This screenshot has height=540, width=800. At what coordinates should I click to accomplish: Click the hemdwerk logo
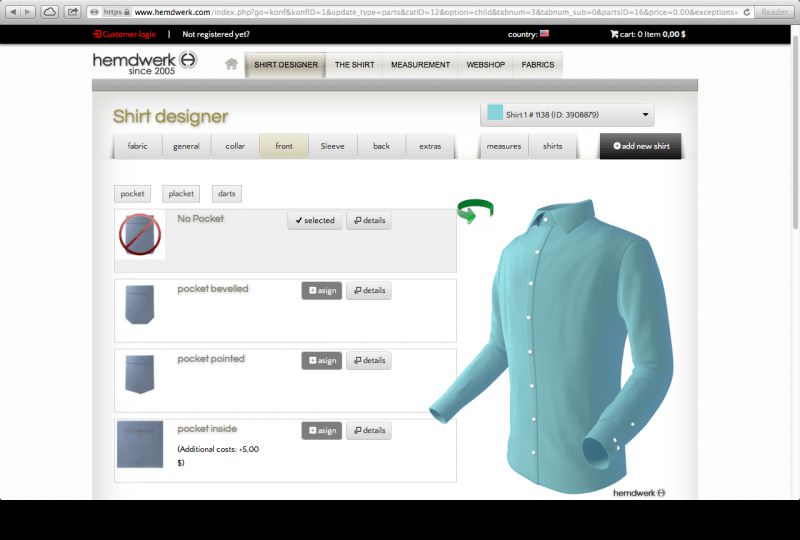coord(144,64)
